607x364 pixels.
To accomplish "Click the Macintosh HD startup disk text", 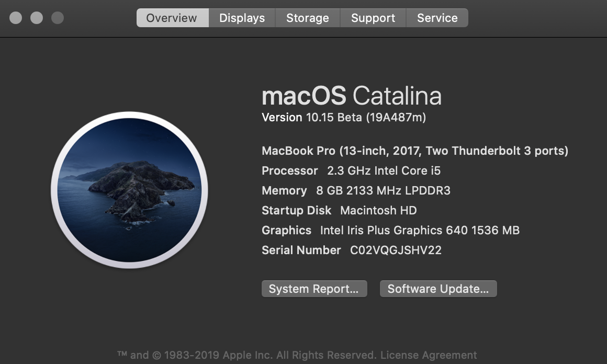I will point(378,210).
